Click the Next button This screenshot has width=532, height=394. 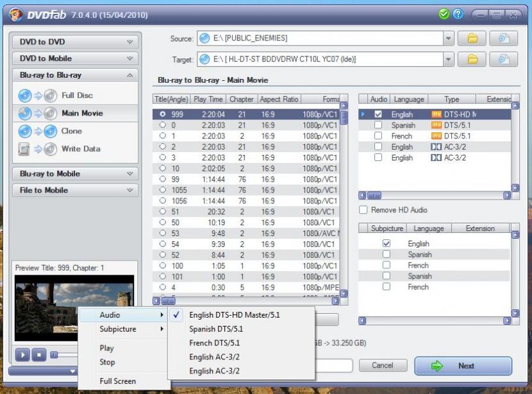coord(463,366)
